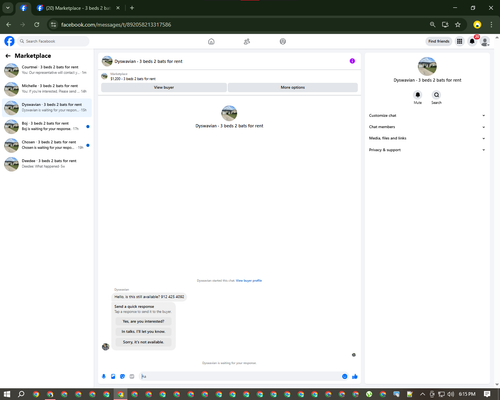Select the Dyswavian conversation in list
Screen dimensions: 500x400
[x=47, y=107]
